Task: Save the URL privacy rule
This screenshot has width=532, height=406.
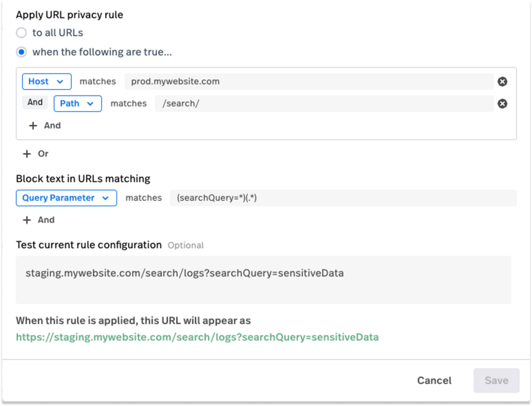Action: (x=496, y=380)
